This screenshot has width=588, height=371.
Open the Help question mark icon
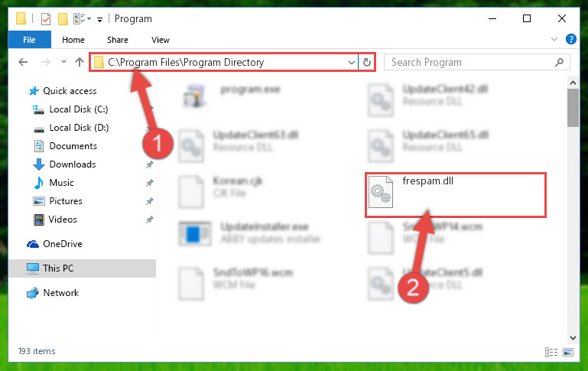(x=570, y=39)
